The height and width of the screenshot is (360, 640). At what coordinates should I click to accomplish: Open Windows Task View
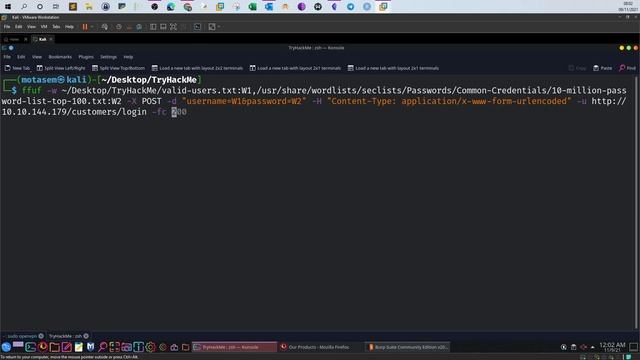coord(56,7)
